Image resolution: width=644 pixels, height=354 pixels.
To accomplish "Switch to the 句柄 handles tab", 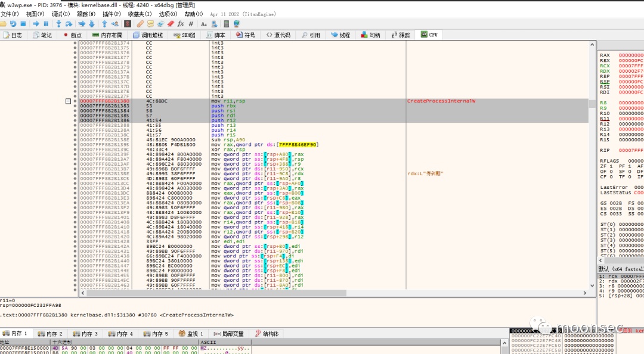I will click(x=370, y=35).
